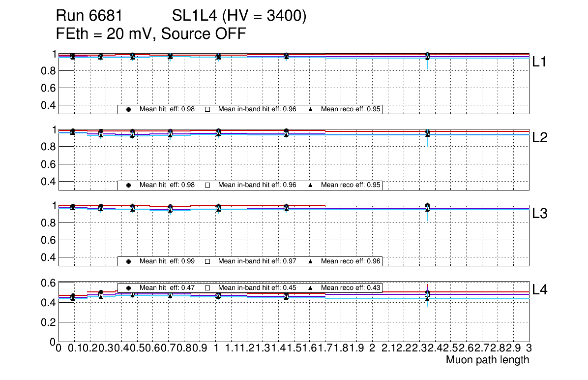Click the filled circle beside 'Mean hit eff: 0.99'

click(128, 261)
